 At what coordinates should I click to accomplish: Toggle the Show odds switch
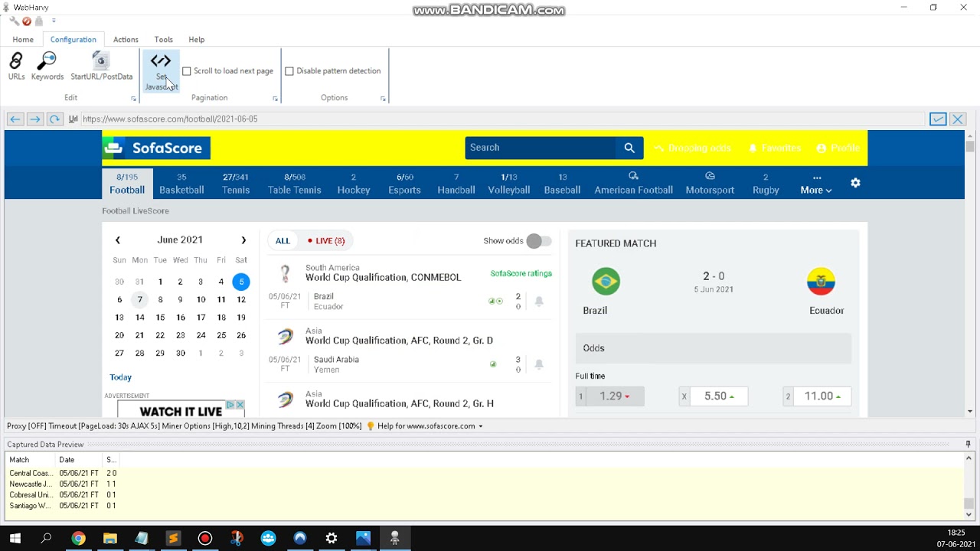(x=539, y=241)
